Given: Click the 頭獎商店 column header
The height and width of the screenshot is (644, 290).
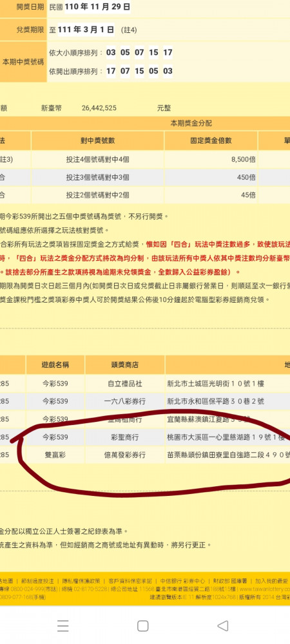Looking at the screenshot, I should [125, 365].
